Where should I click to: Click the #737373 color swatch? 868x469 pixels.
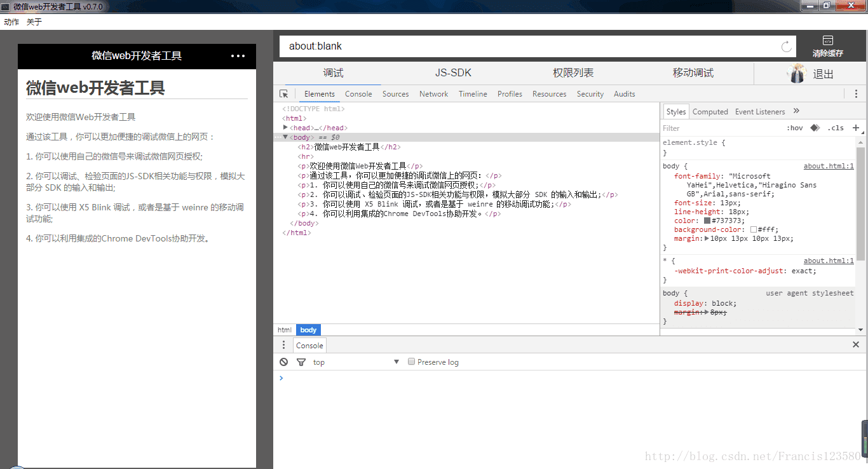coord(707,221)
